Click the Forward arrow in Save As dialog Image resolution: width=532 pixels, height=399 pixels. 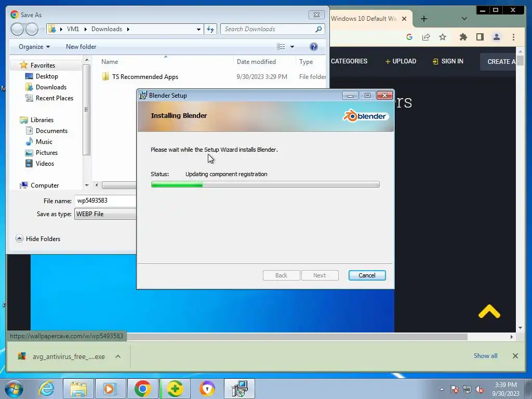[32, 29]
